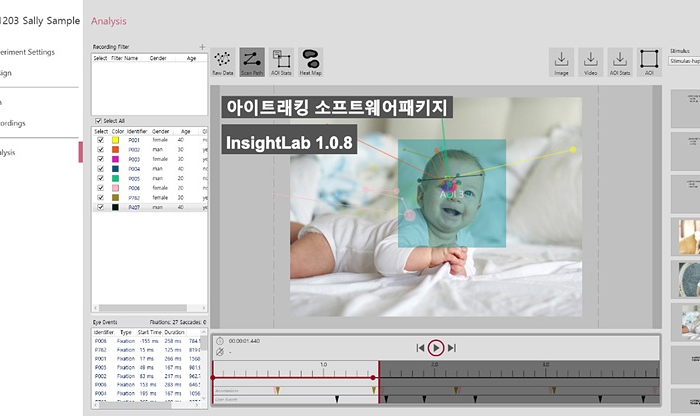Toggle the Select All checkbox
Screen dimensions: 700x416
[x=97, y=121]
